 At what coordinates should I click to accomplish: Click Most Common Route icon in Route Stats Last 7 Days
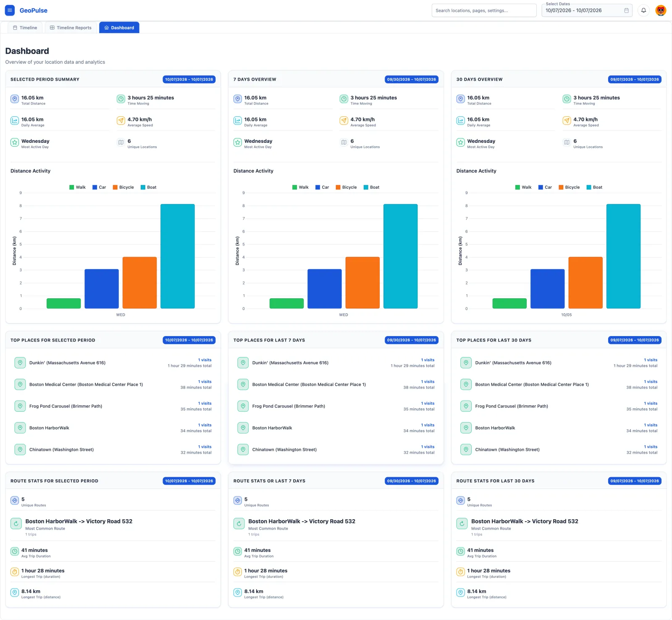coord(239,524)
